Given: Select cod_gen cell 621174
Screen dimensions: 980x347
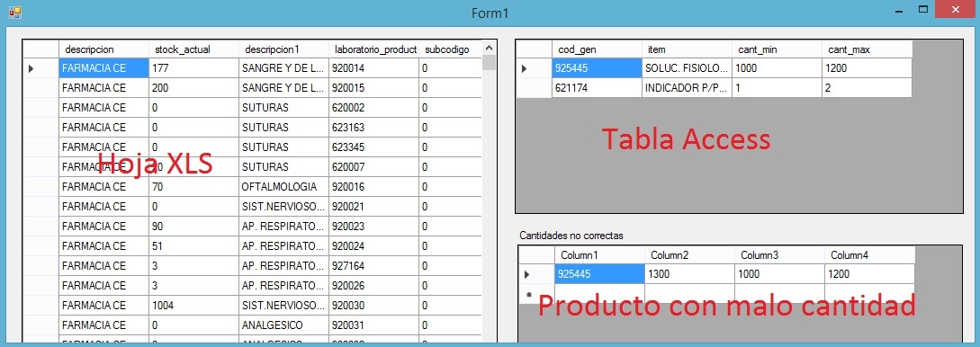Looking at the screenshot, I should click(597, 89).
